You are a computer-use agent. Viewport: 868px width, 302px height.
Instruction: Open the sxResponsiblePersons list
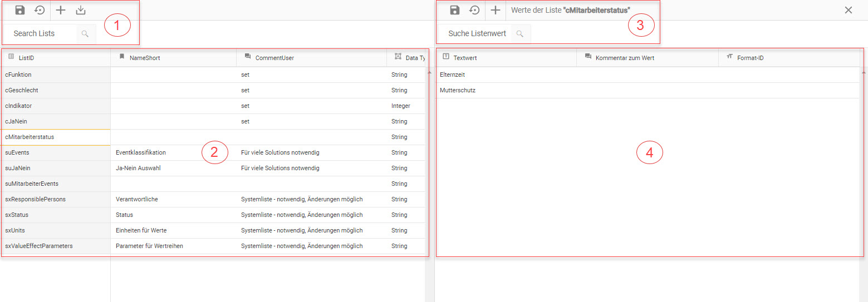coord(35,199)
